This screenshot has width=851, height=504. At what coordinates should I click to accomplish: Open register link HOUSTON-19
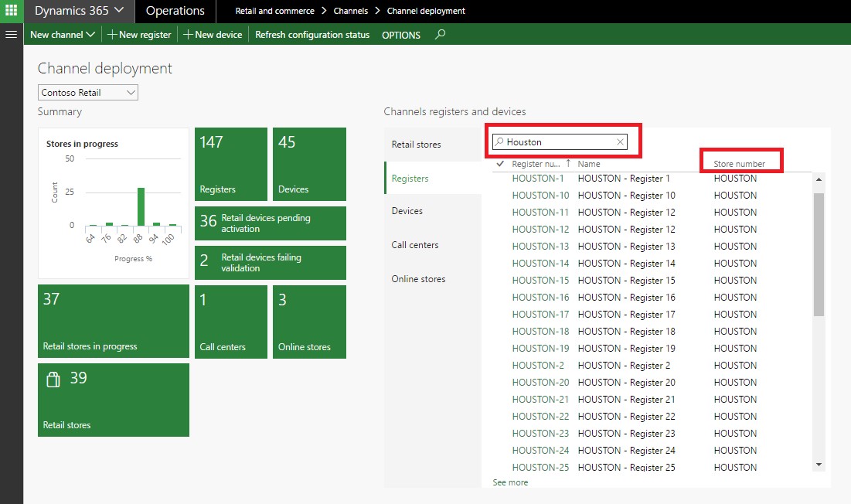pos(540,349)
